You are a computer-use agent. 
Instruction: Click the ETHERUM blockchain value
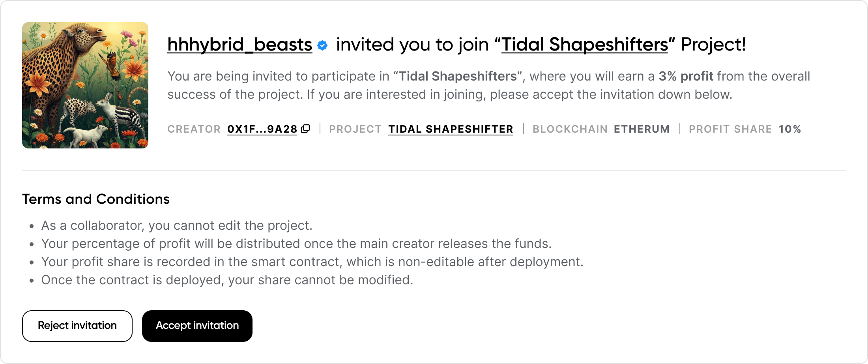pos(642,129)
